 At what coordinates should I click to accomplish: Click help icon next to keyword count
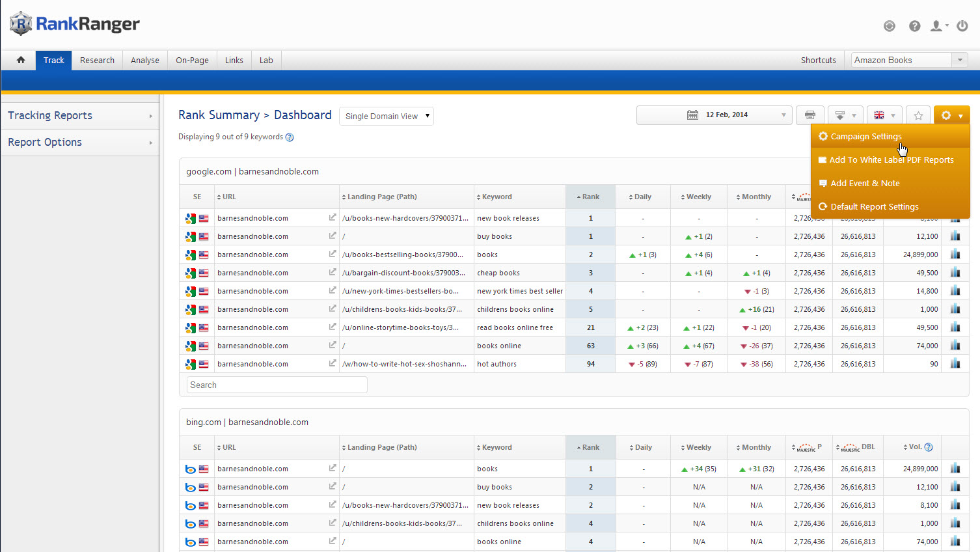click(x=290, y=137)
